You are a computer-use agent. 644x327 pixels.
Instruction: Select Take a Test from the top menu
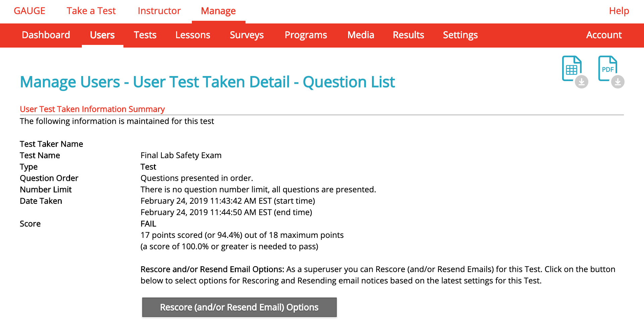tap(91, 11)
